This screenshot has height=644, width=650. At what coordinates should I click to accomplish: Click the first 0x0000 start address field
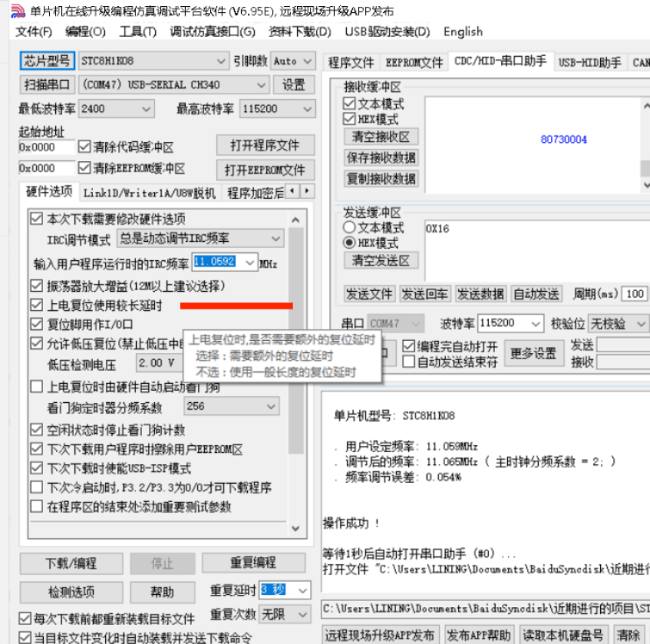[46, 147]
